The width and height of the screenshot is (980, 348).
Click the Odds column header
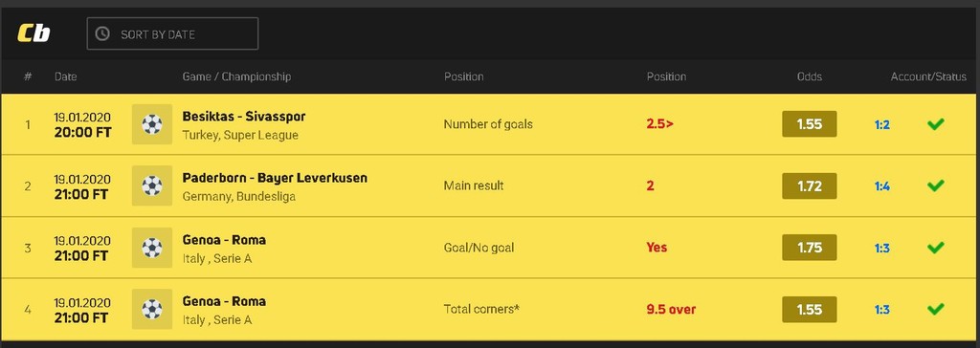pos(810,76)
